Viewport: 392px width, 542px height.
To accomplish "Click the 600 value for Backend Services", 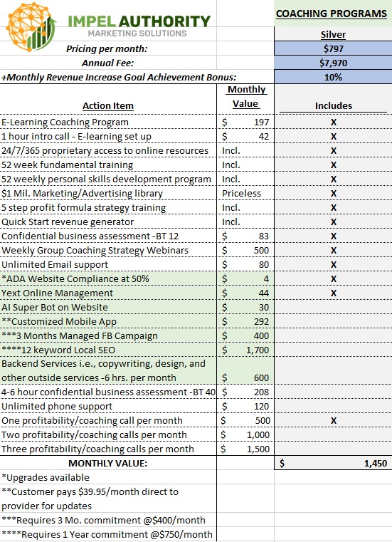I will (x=261, y=377).
